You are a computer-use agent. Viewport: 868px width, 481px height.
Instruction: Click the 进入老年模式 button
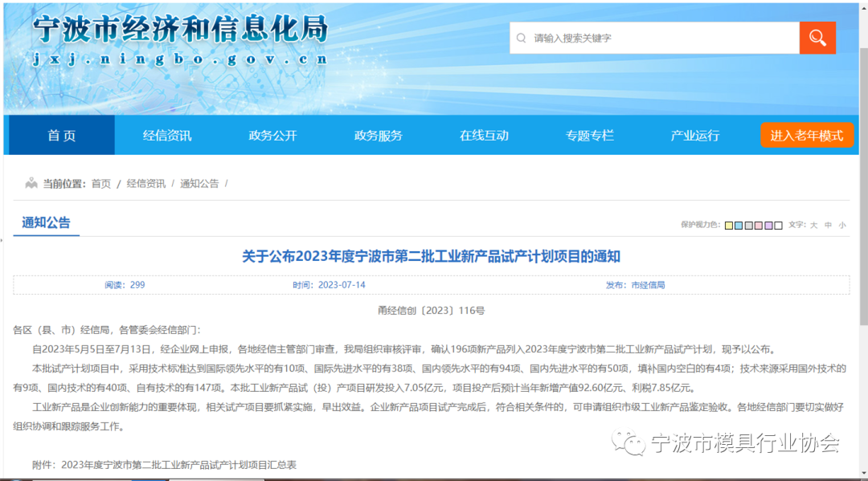tap(806, 135)
